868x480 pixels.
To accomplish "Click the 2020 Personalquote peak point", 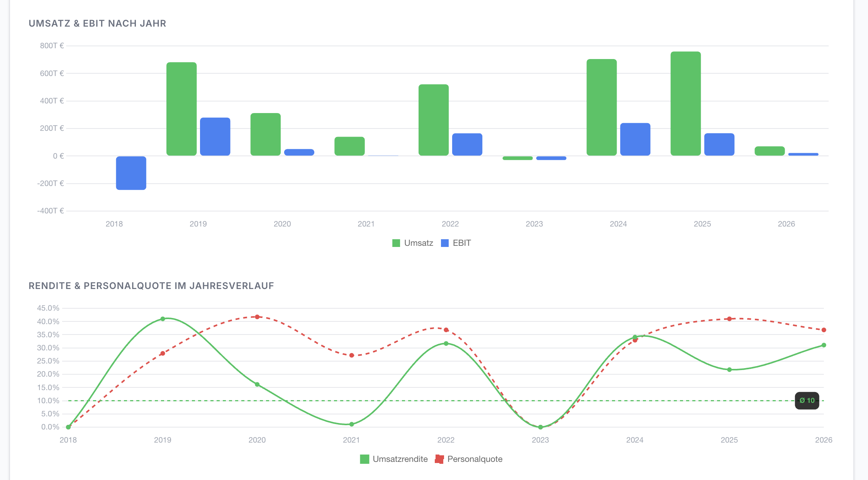I will tap(257, 317).
